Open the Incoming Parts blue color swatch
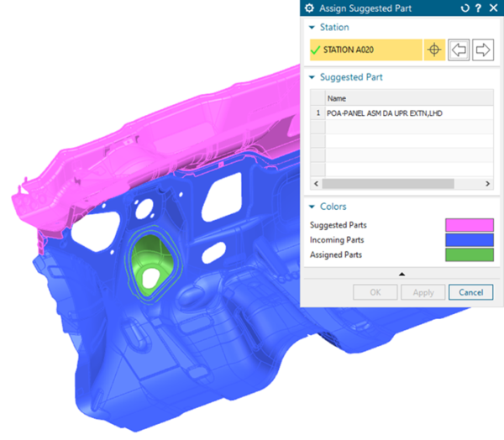The image size is (504, 440). pos(469,240)
